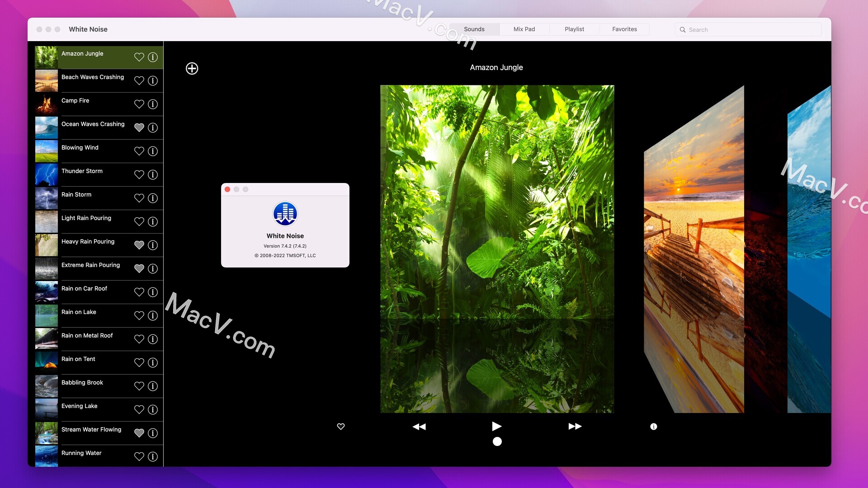The image size is (868, 488).
Task: Show info for Rain on Metal Roof
Action: (x=153, y=339)
